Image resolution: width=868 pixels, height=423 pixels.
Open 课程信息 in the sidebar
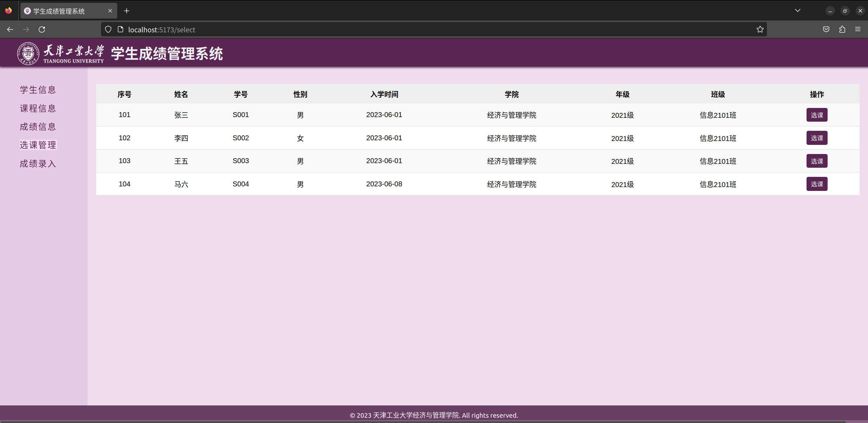[38, 108]
